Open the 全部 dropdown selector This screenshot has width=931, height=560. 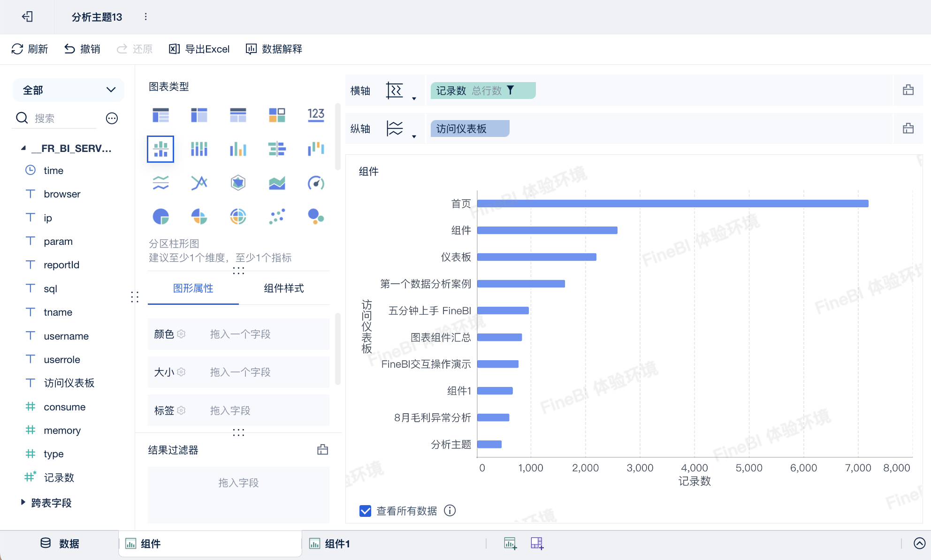pos(69,90)
